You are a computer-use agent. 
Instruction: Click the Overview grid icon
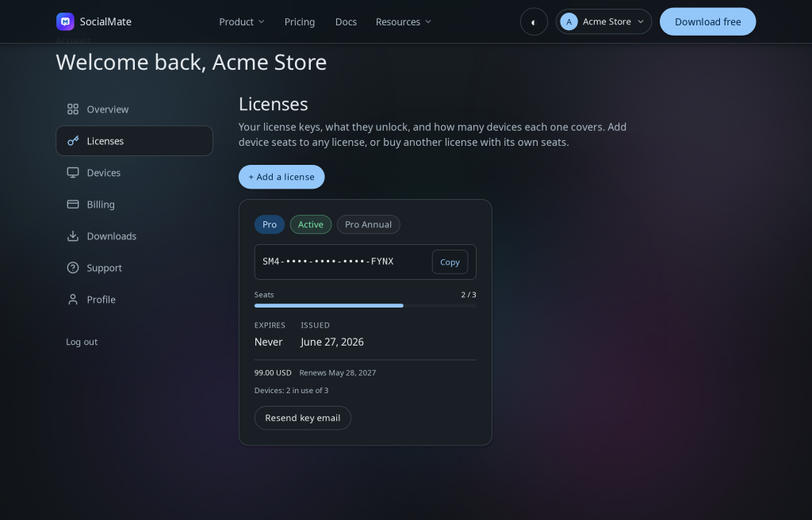click(x=73, y=109)
